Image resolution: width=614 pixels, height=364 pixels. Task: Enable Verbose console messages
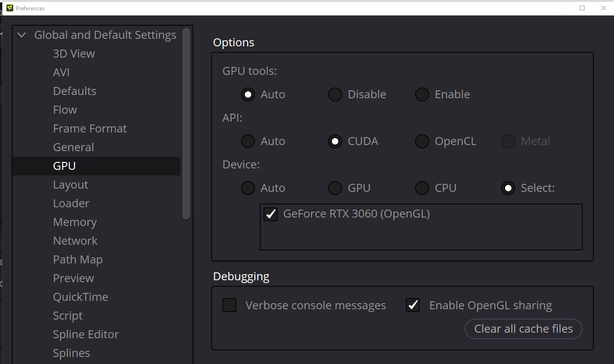[x=229, y=305]
